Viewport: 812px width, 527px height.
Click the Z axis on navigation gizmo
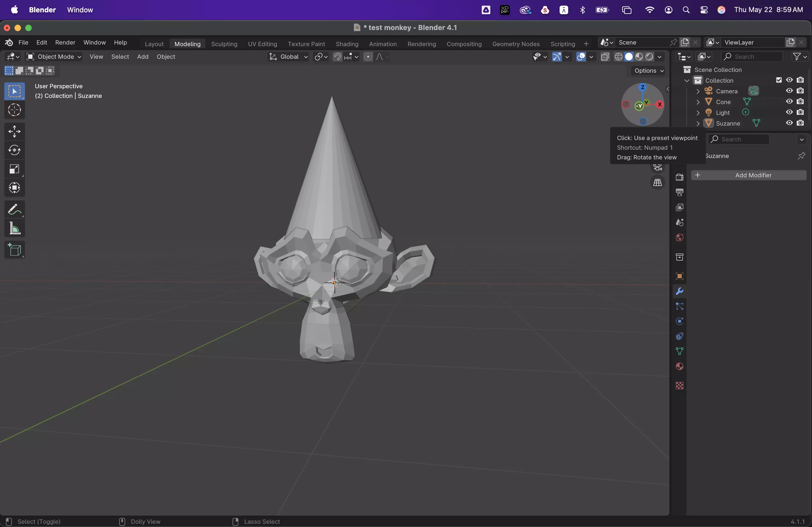click(x=643, y=87)
